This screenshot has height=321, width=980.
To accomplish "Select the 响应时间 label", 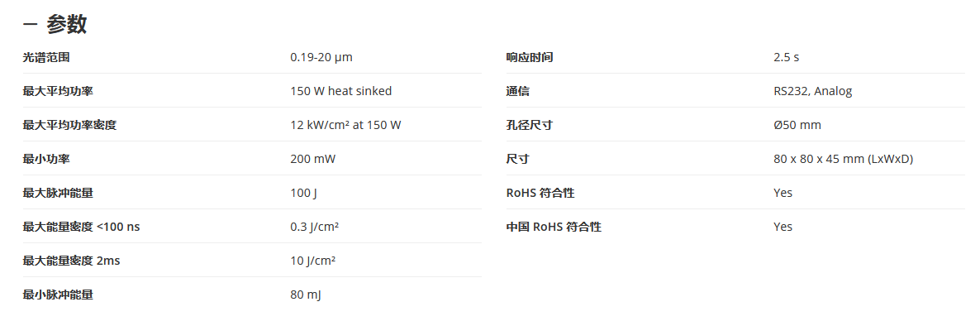I will point(530,58).
